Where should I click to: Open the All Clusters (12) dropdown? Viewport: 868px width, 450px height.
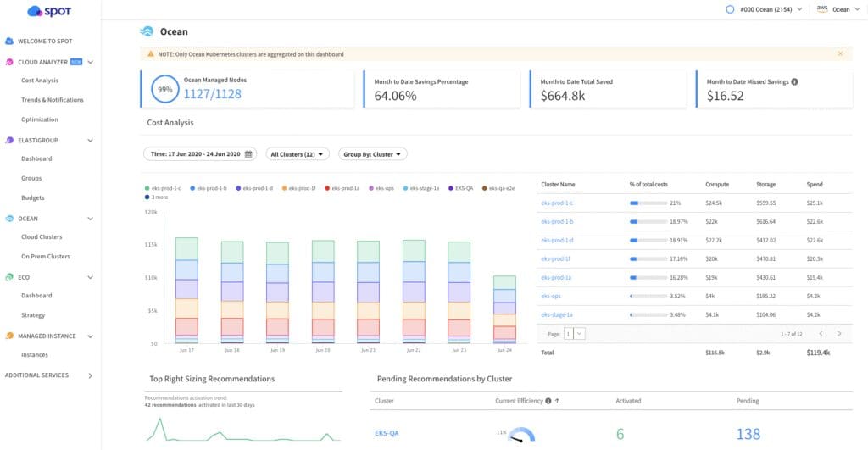pos(297,154)
